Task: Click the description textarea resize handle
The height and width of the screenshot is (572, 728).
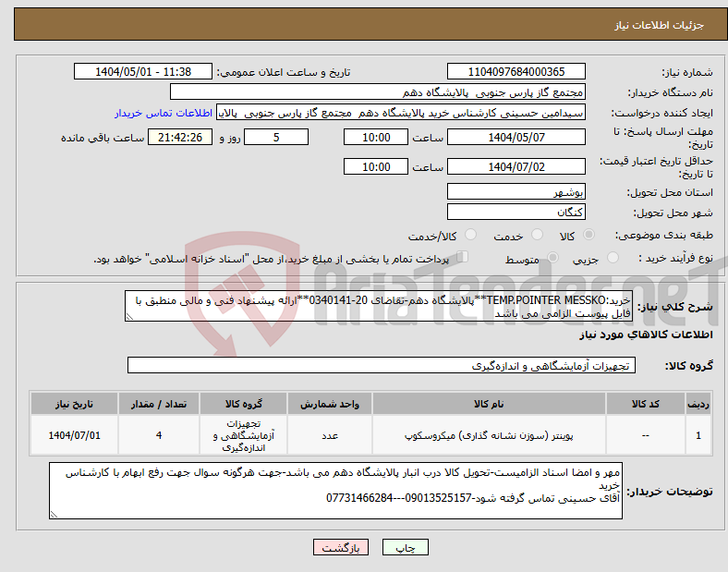Action: [x=129, y=317]
